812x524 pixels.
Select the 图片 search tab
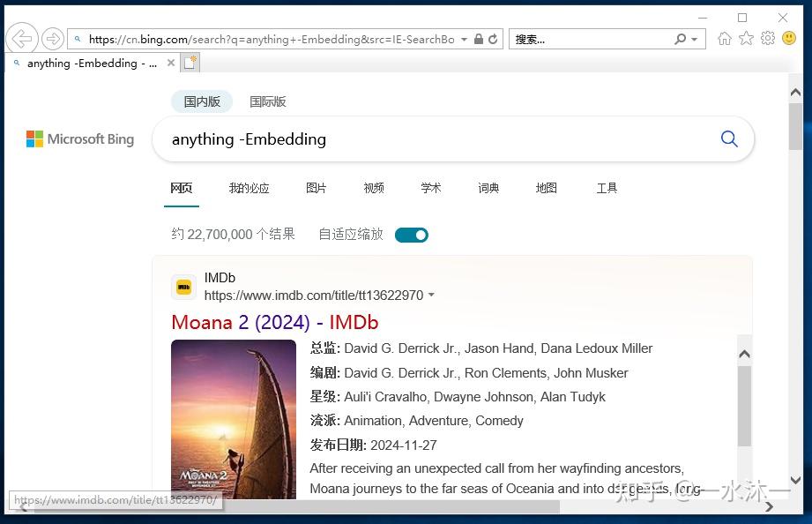click(x=316, y=188)
